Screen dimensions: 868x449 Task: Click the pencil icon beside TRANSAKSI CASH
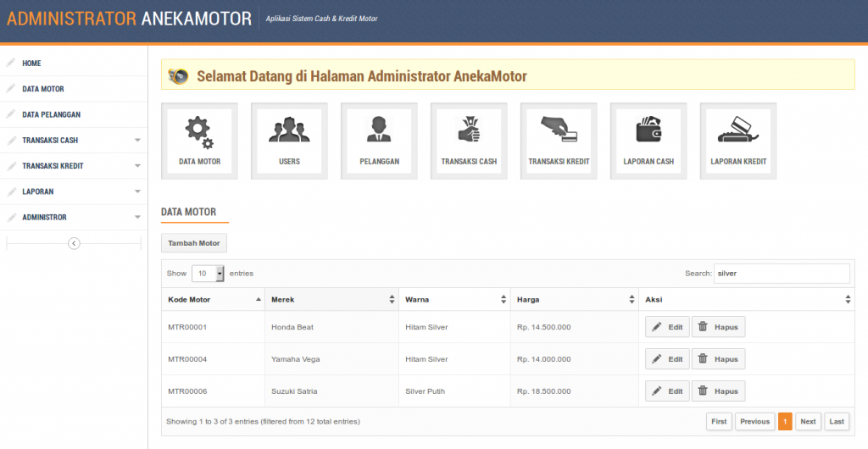(10, 140)
